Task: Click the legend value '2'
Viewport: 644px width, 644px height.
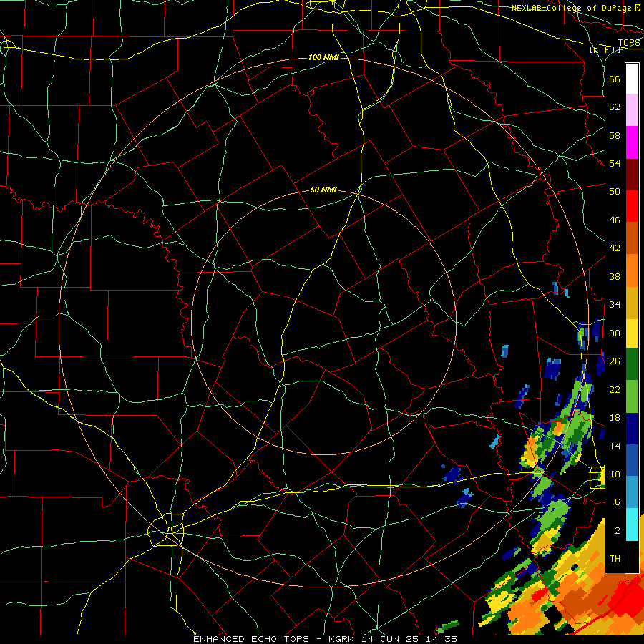Action: 618,531
